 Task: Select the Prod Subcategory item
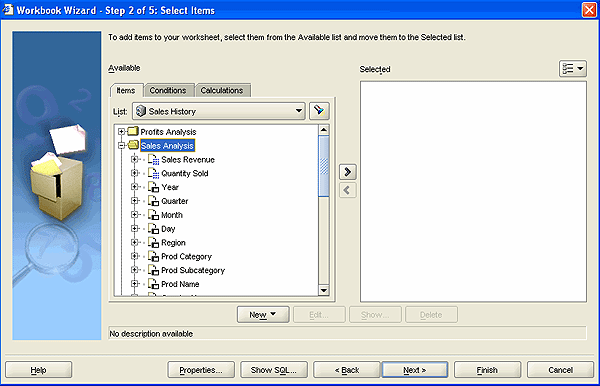[x=193, y=270]
